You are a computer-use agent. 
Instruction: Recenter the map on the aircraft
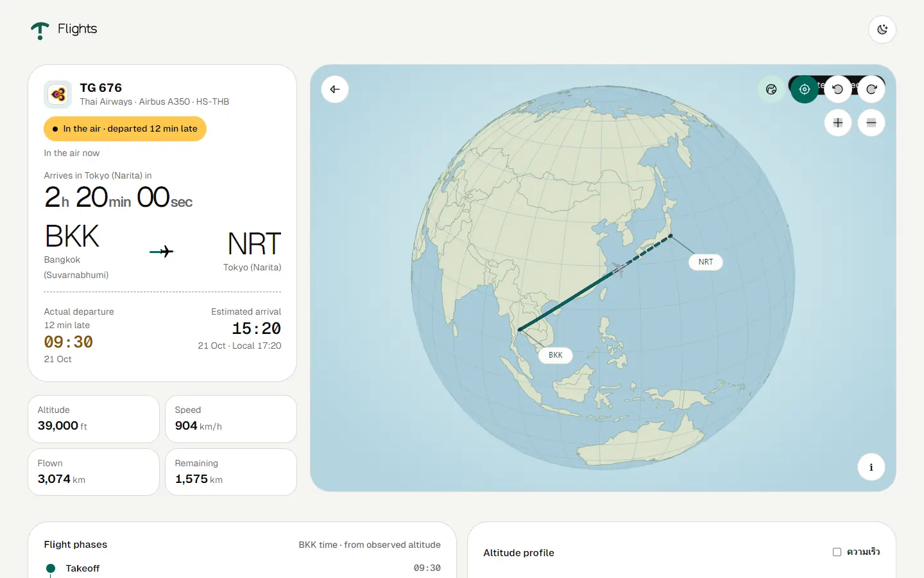[x=805, y=89]
